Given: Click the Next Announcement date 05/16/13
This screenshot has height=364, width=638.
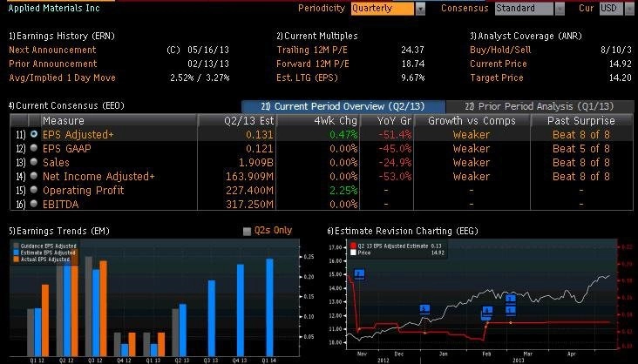Looking at the screenshot, I should [x=208, y=50].
